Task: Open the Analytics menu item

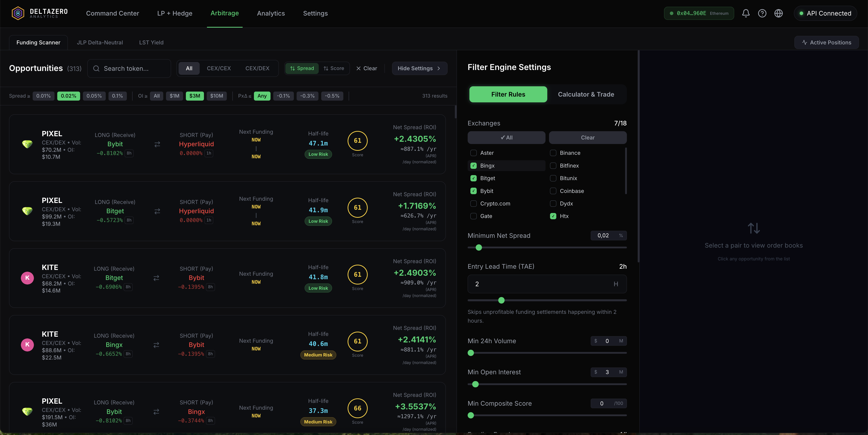Action: [270, 14]
